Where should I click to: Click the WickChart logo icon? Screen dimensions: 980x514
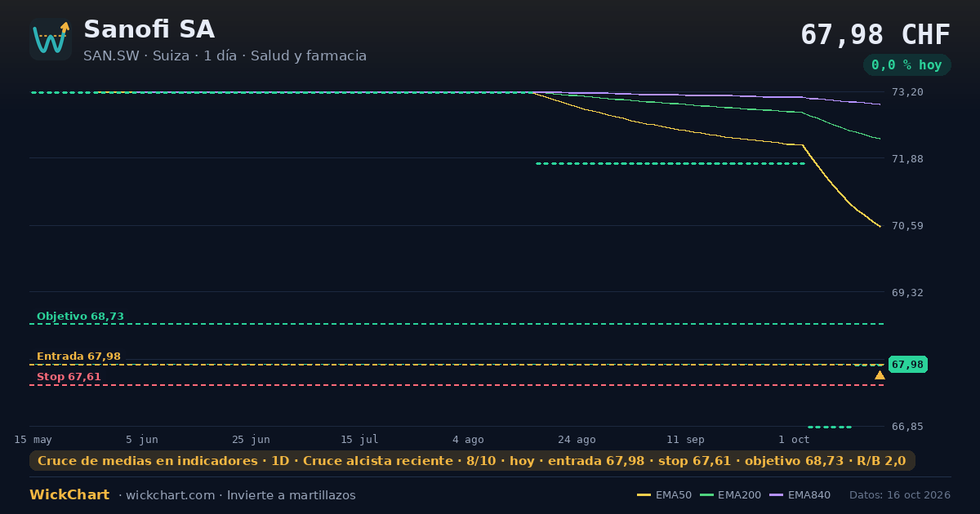[x=51, y=39]
